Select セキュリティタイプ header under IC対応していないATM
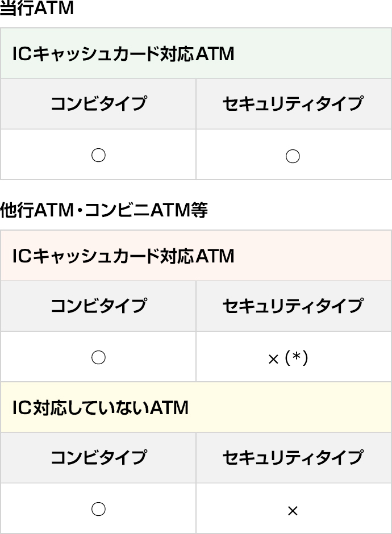Image resolution: width=392 pixels, height=534 pixels. [294, 458]
